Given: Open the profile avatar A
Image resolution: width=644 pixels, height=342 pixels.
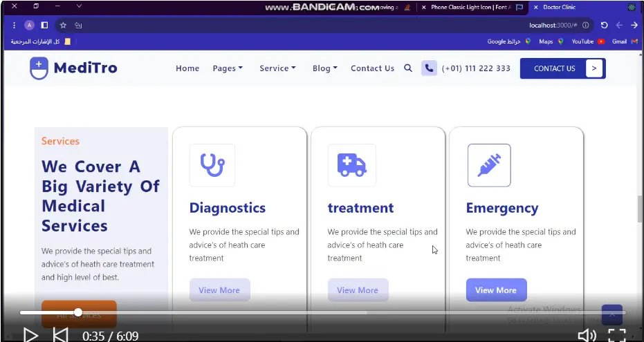Looking at the screenshot, I should [29, 26].
